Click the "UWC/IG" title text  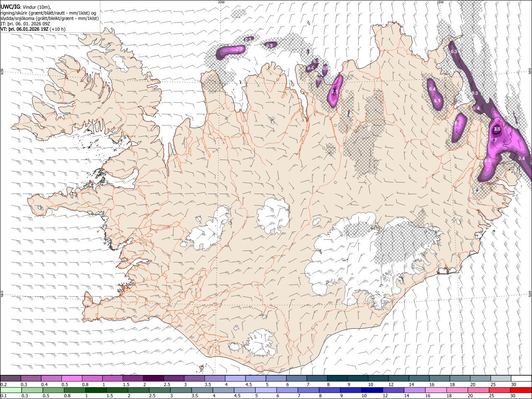point(10,7)
